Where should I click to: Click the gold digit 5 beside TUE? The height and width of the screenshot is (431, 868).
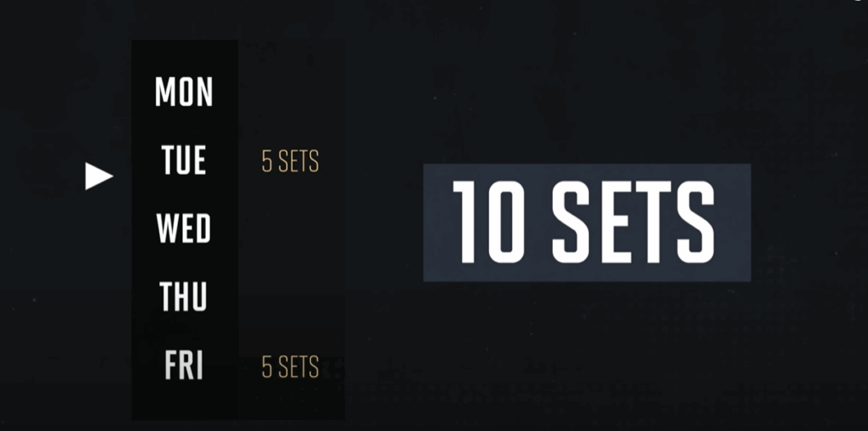coord(267,161)
